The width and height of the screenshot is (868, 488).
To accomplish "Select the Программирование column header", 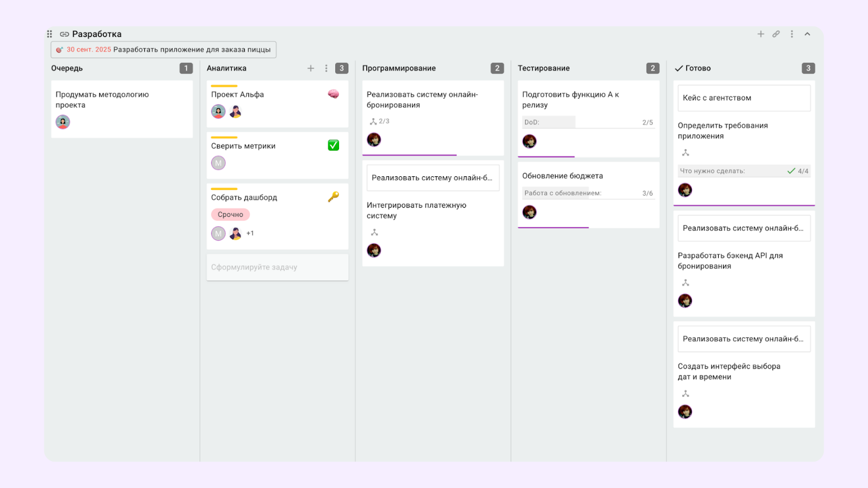I will point(399,68).
